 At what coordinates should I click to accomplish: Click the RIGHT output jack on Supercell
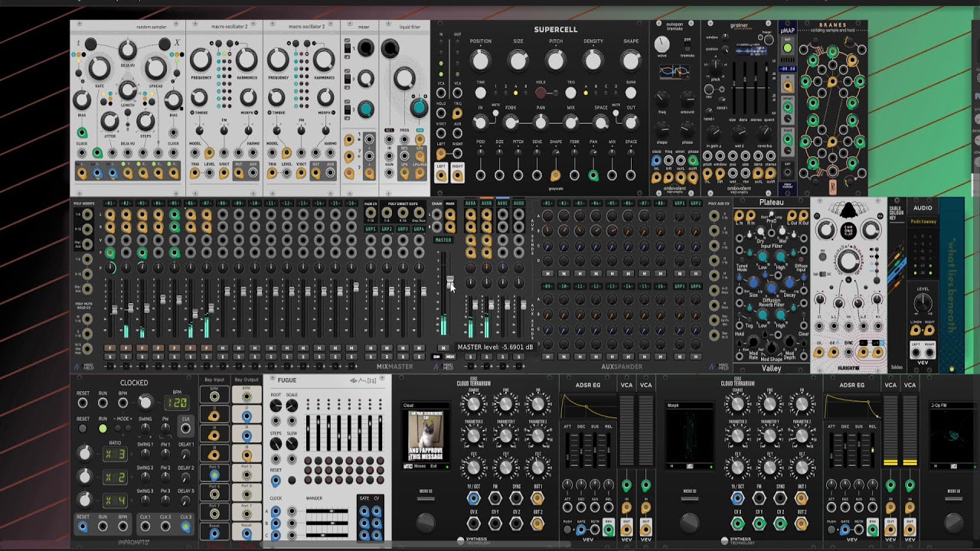coord(457,175)
